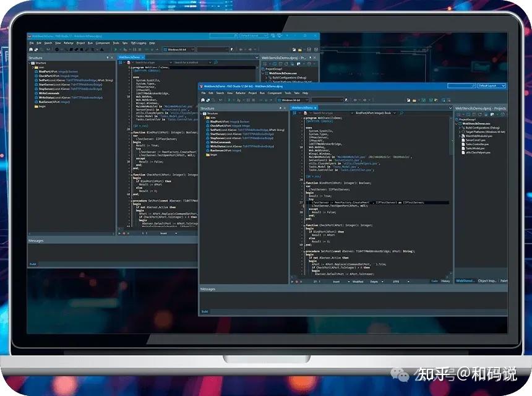Open a file using the Open toolbar icon
532x396 pixels.
click(x=208, y=100)
